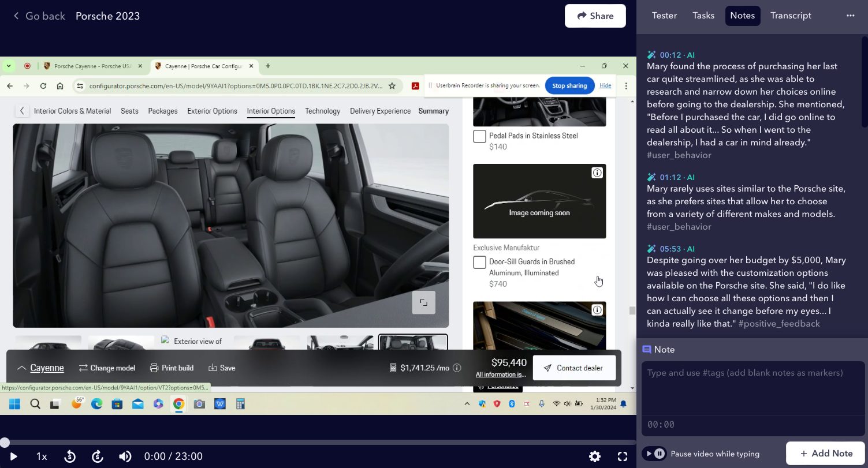Check Door-Sill Guards in Brushed Aluminum option

(x=479, y=263)
